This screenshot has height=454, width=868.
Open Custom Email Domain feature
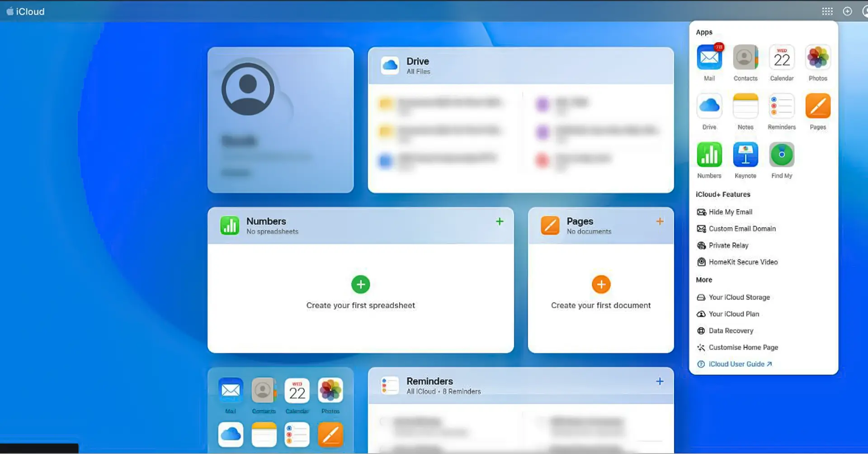pos(736,229)
